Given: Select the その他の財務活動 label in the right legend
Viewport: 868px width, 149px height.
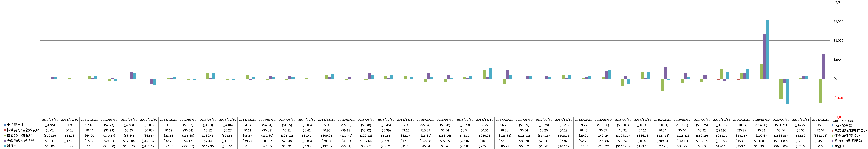Looking at the screenshot, I should (x=848, y=141).
